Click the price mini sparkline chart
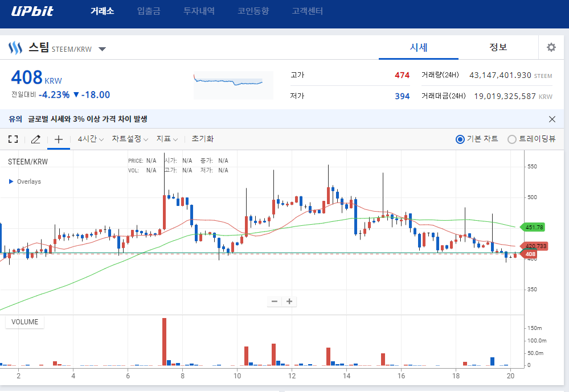Viewport: 569px width, 392px height. click(233, 84)
